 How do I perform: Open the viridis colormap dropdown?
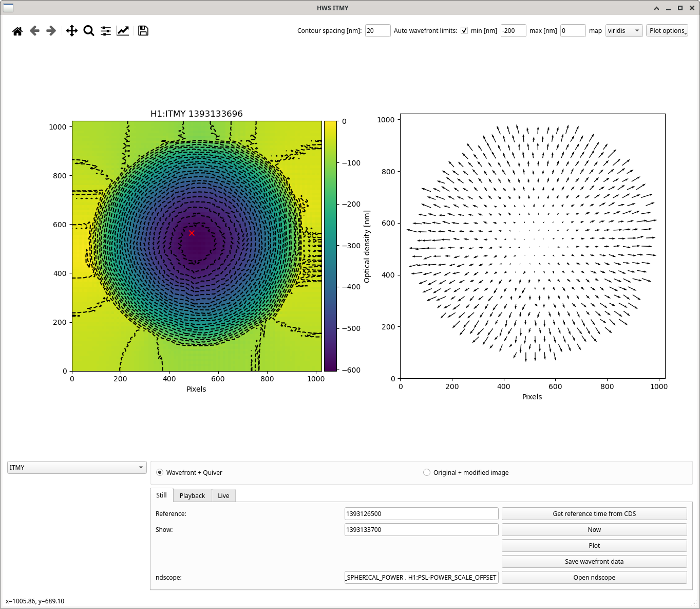pyautogui.click(x=623, y=31)
